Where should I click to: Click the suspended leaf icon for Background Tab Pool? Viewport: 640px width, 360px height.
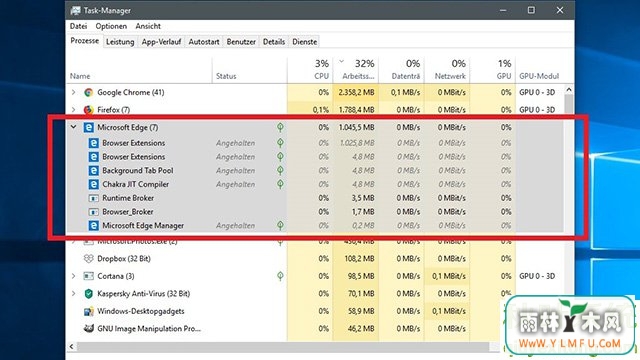280,171
